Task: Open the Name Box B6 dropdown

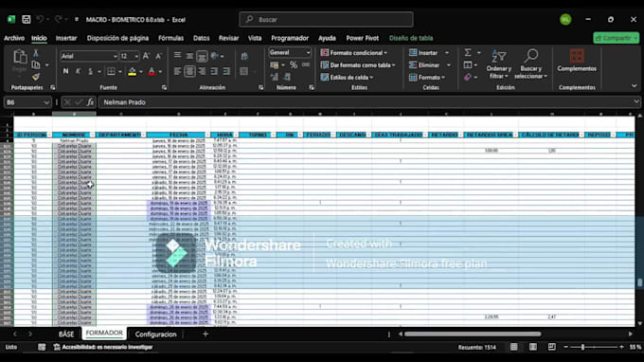Action: 46,102
